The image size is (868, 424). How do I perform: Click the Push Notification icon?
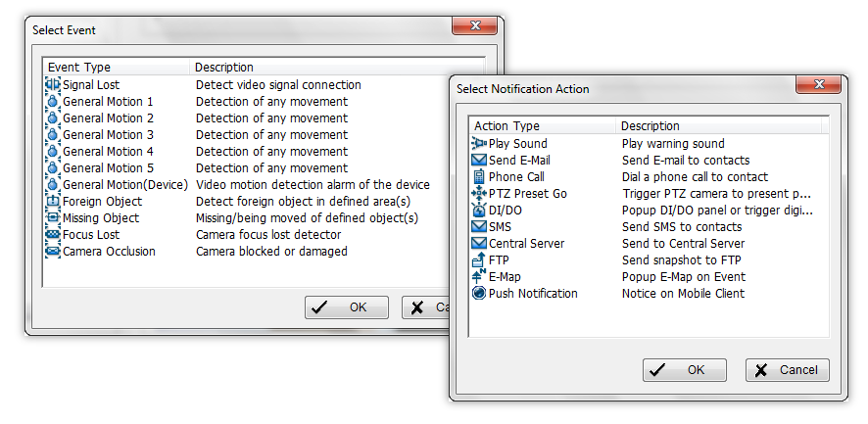point(479,294)
